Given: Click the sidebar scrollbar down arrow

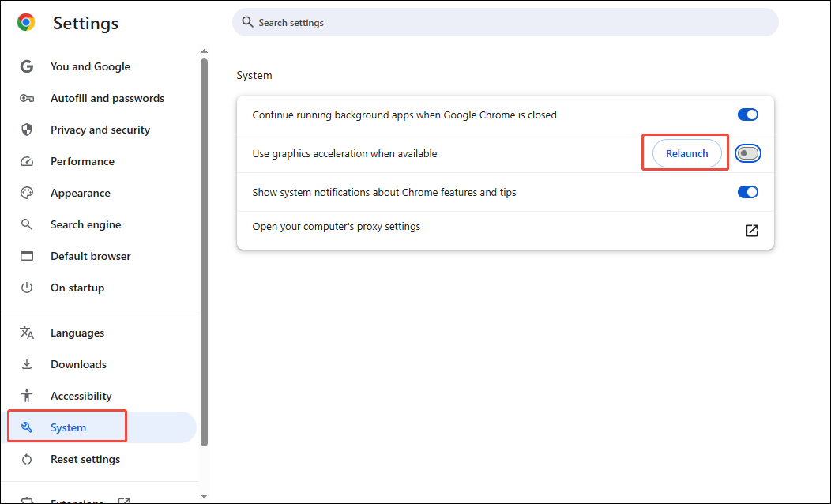Looking at the screenshot, I should coord(204,496).
